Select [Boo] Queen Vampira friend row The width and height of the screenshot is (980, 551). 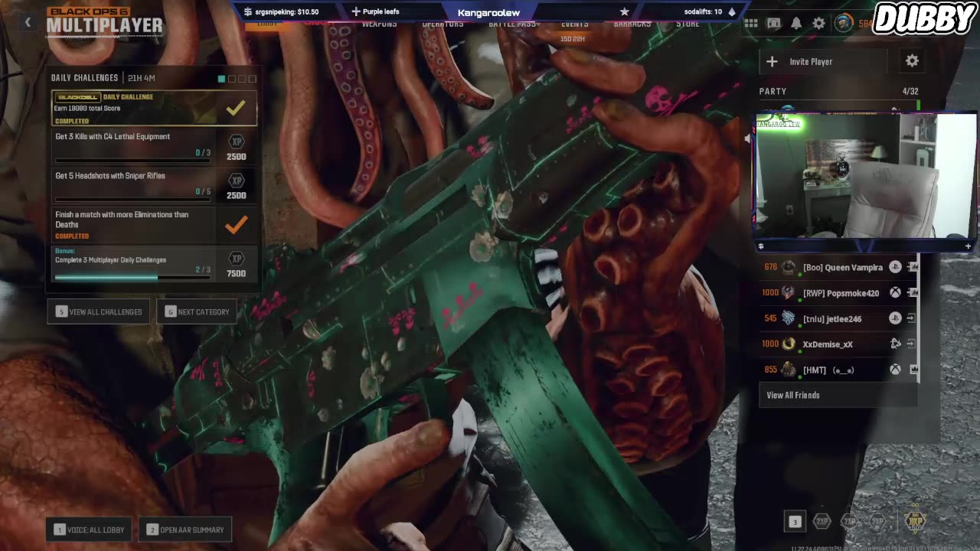tap(838, 267)
